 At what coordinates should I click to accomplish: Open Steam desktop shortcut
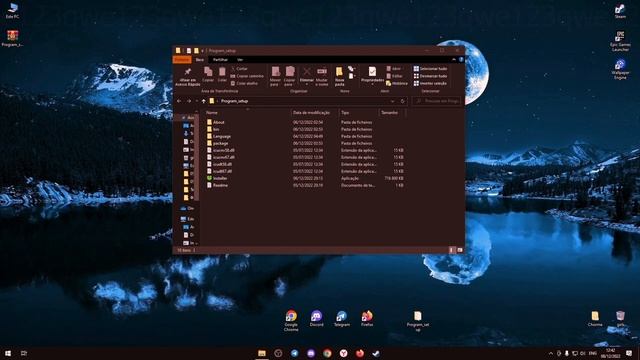pyautogui.click(x=620, y=11)
